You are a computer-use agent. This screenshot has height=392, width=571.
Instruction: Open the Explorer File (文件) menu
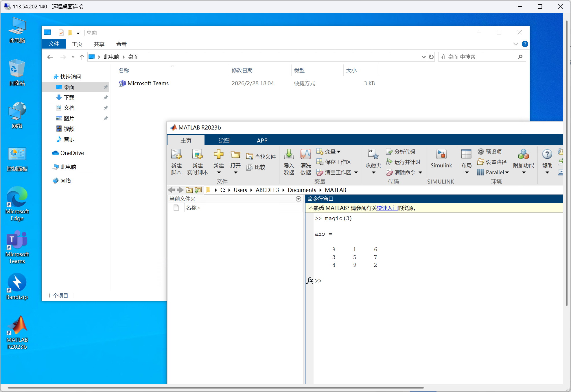pos(54,44)
